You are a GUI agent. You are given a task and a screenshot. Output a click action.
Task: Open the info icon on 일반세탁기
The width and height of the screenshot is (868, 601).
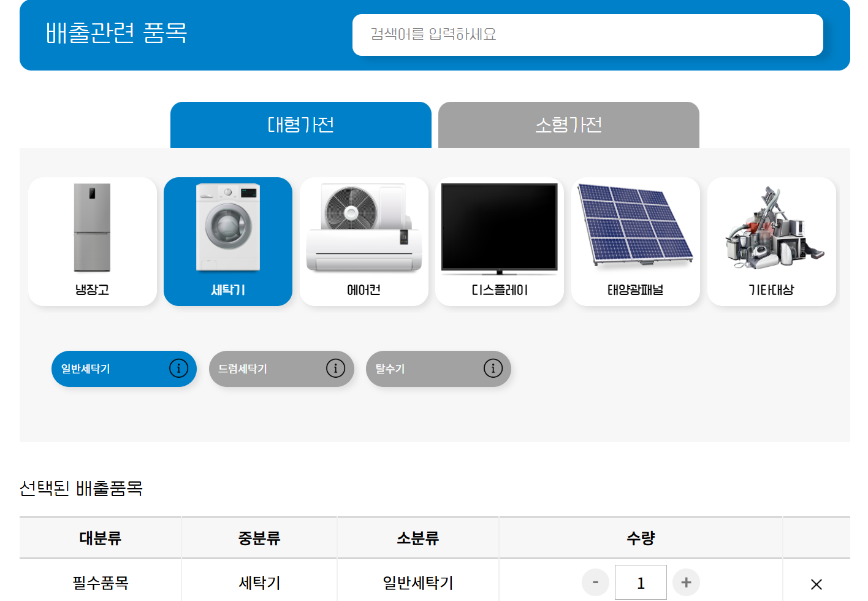(178, 369)
